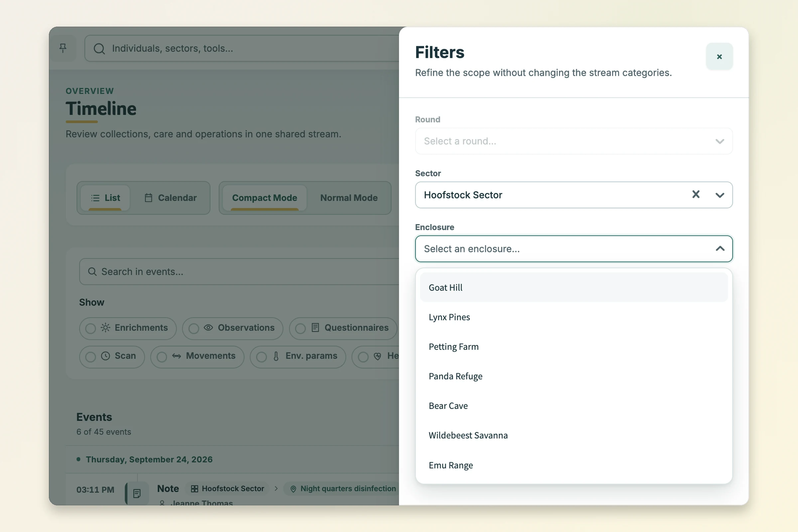Click the Hoofstock Sector value text
The height and width of the screenshot is (532, 798).
click(463, 195)
